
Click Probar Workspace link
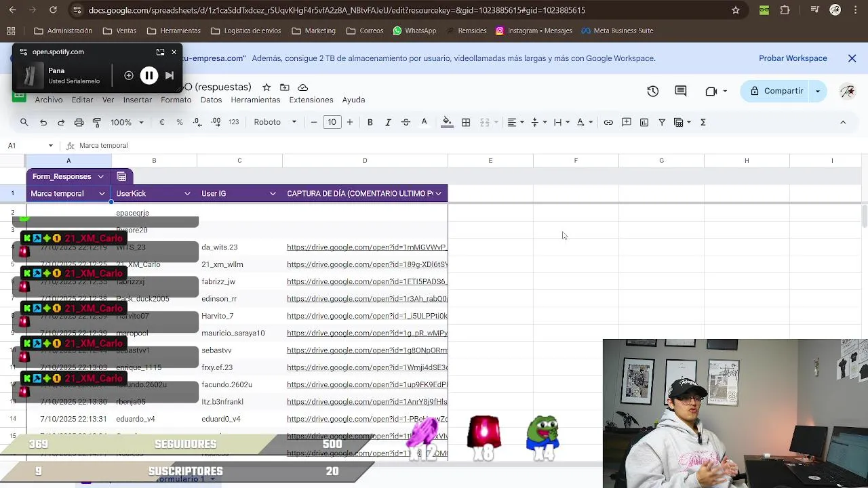(793, 58)
